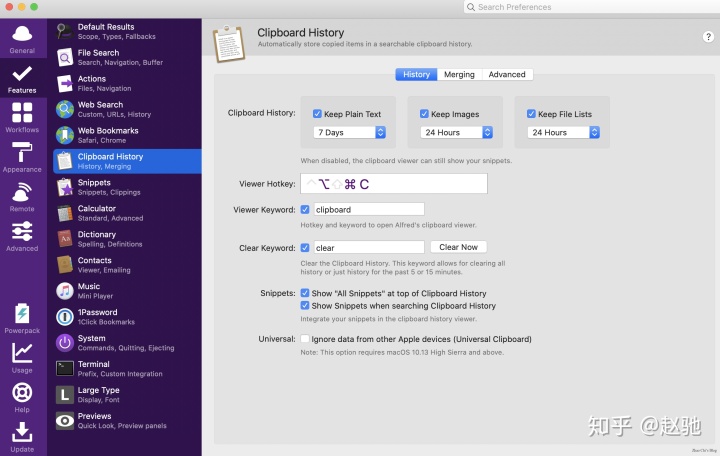Select System commands feature
The width and height of the screenshot is (720, 456).
pyautogui.click(x=127, y=343)
